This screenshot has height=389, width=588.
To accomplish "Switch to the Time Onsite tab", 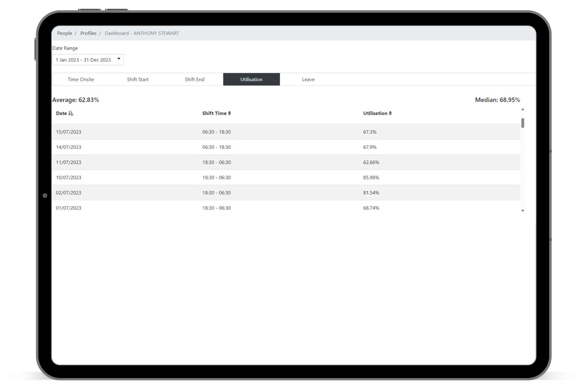I will click(81, 80).
